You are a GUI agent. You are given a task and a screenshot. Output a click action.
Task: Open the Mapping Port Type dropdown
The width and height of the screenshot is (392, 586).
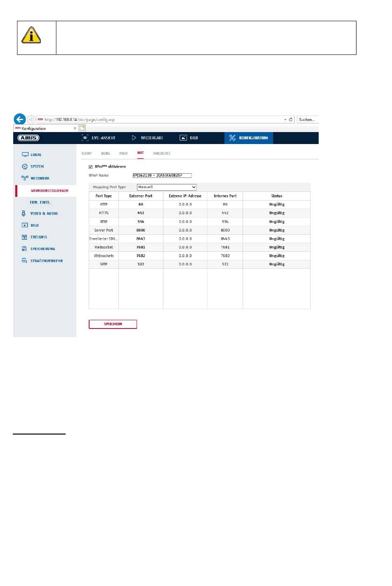(x=167, y=187)
